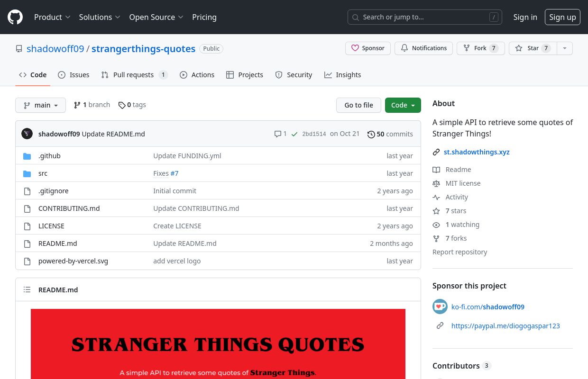Open the MIT license link
The height and width of the screenshot is (379, 588).
click(457, 183)
